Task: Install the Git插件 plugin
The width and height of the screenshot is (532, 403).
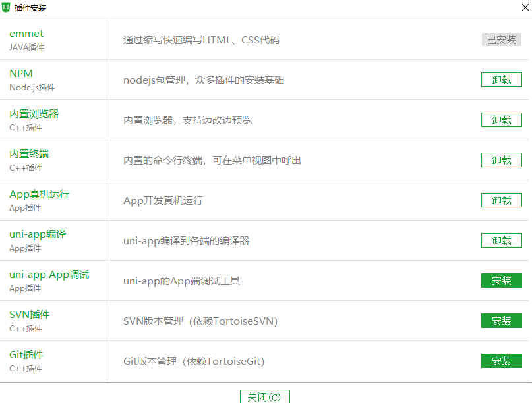Action: click(502, 361)
